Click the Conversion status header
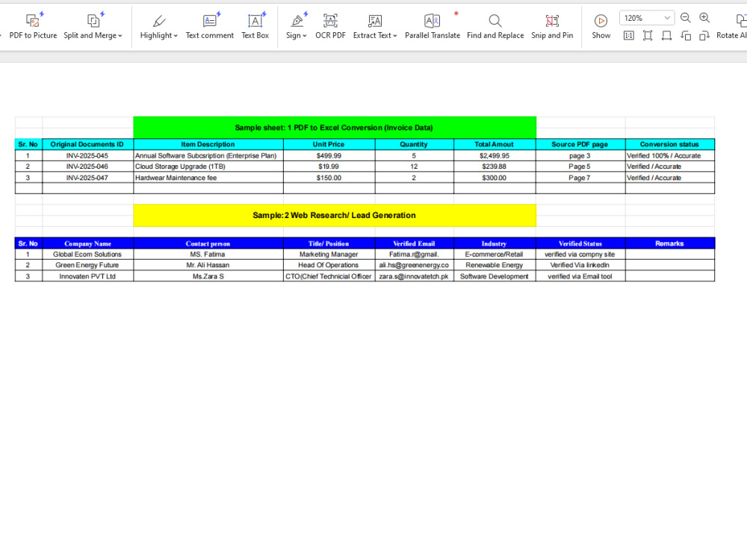The image size is (747, 560). (x=669, y=144)
